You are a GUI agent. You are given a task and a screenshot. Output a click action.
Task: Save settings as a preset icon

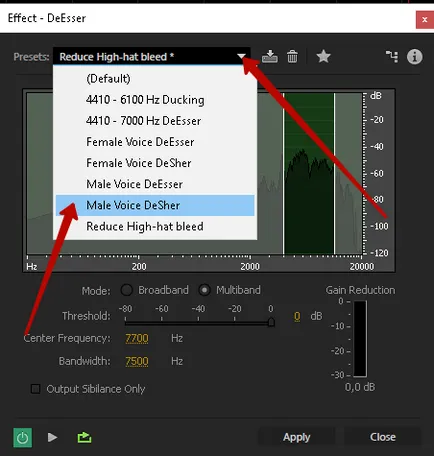269,56
